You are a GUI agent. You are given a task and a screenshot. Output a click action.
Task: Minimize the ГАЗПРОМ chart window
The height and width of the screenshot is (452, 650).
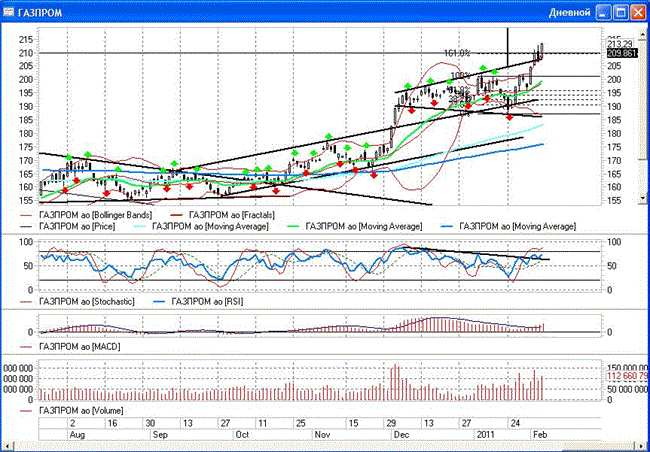coord(604,12)
